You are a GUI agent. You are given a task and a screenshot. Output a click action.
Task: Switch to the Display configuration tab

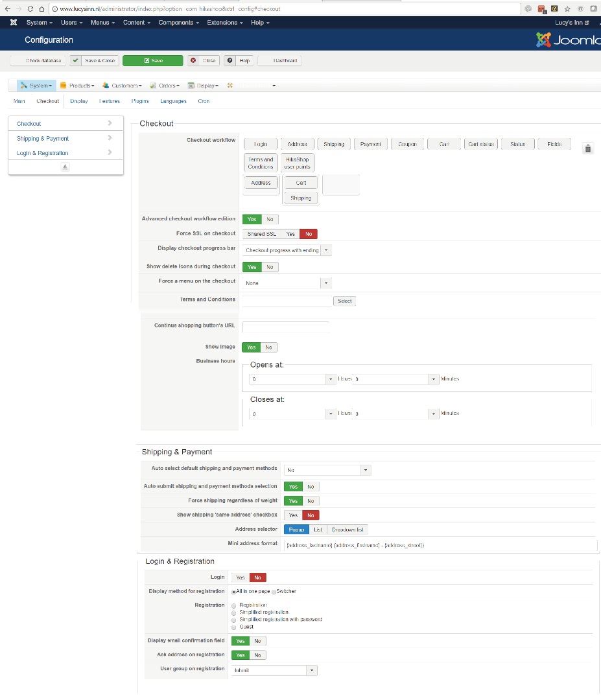[79, 101]
